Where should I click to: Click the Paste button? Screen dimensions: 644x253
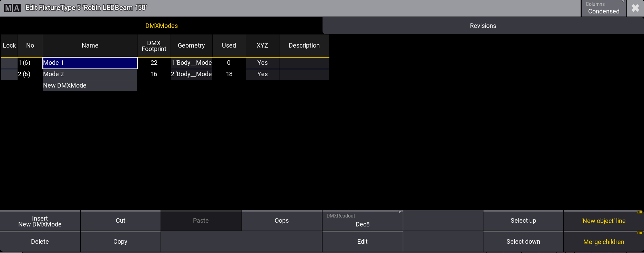tap(201, 221)
